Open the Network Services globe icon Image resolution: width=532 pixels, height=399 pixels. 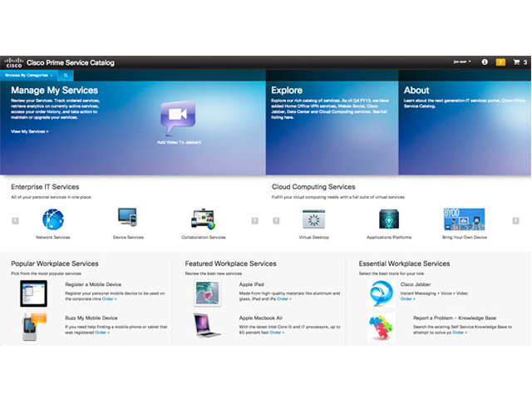coord(53,219)
